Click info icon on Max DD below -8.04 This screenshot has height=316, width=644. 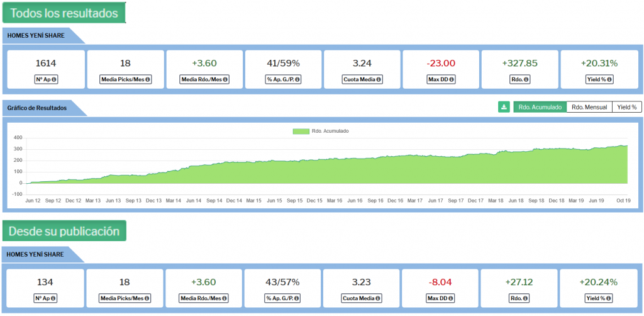coord(452,298)
